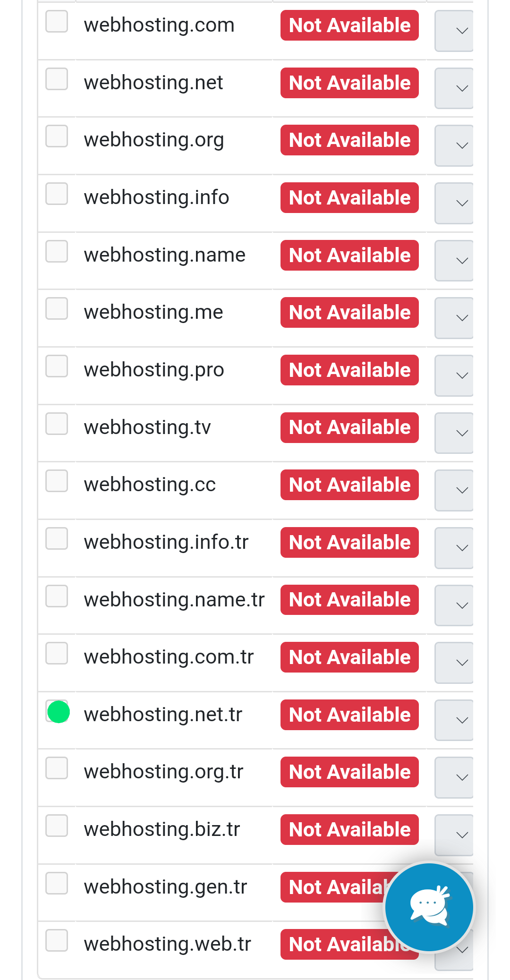Expand the webhosting.me row dropdown
This screenshot has width=510, height=980.
pos(454,318)
